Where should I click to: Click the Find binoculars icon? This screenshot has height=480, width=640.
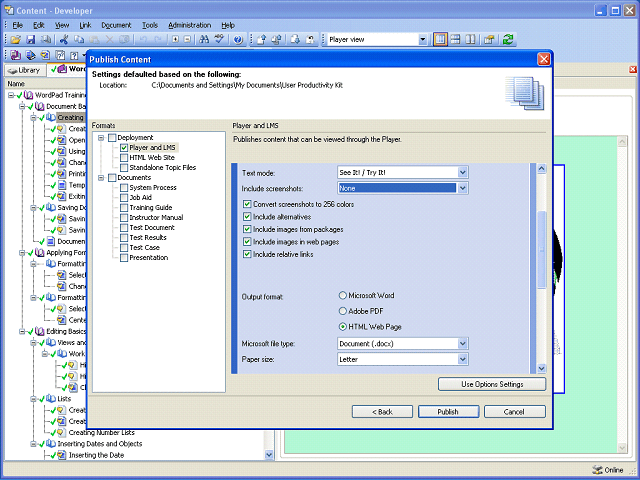pos(204,40)
